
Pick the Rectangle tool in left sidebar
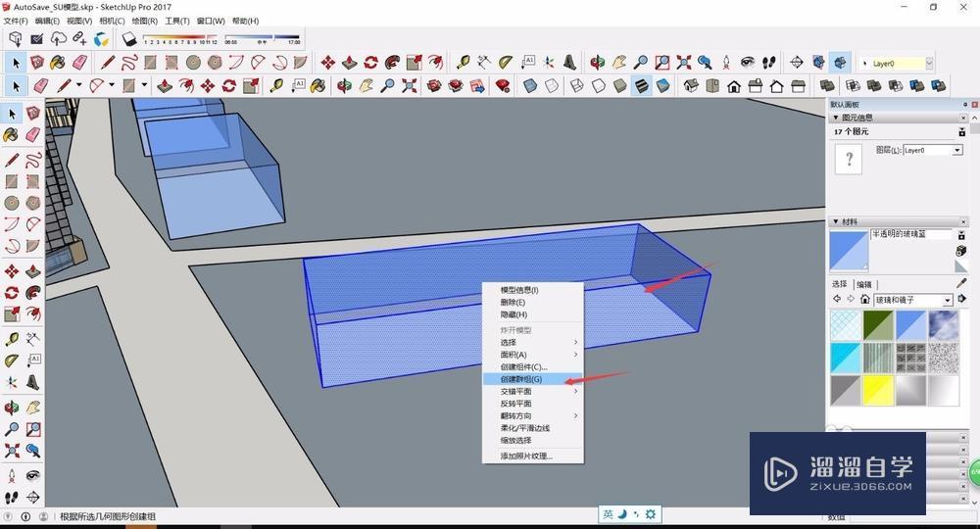pyautogui.click(x=11, y=182)
